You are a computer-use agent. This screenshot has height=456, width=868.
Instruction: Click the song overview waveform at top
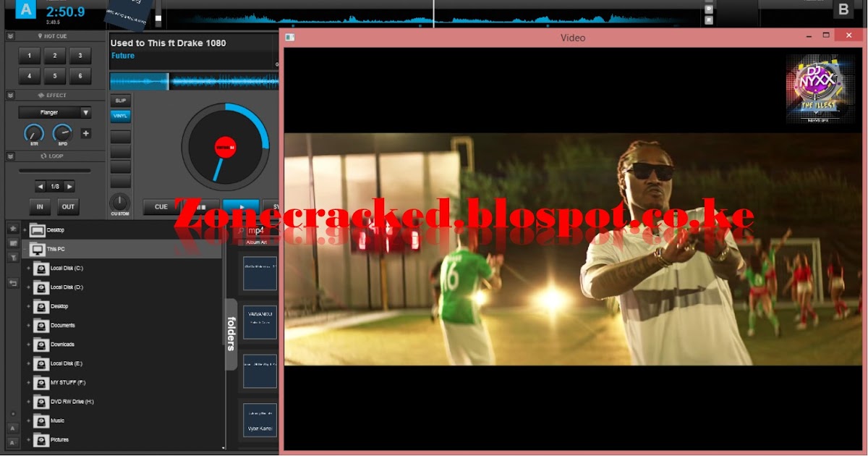click(x=434, y=17)
